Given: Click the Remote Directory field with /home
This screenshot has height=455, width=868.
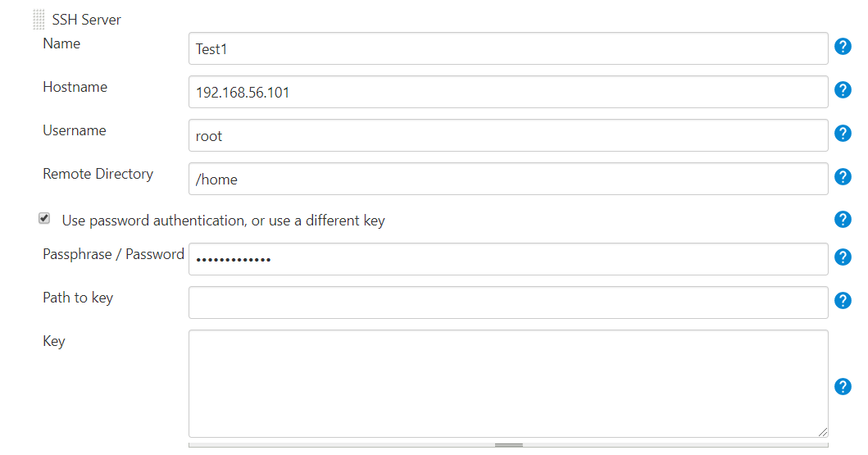Looking at the screenshot, I should coord(508,179).
